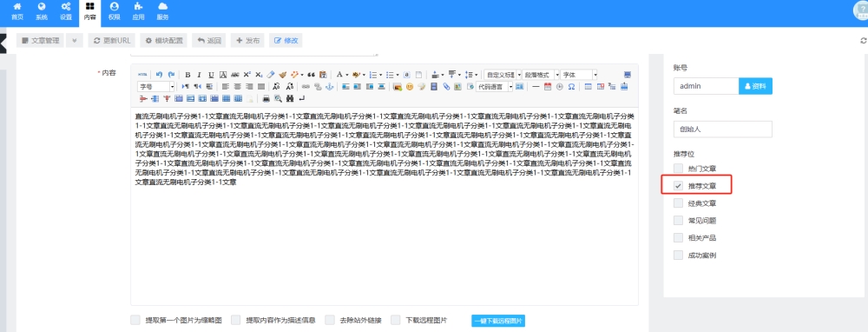
Task: Click the 模块配置 button
Action: [x=164, y=41]
